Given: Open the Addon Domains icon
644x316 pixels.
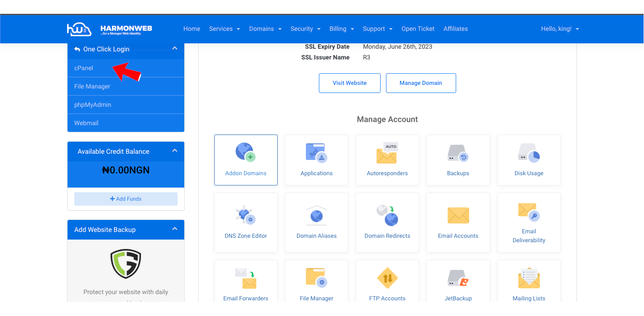Looking at the screenshot, I should 246,152.
